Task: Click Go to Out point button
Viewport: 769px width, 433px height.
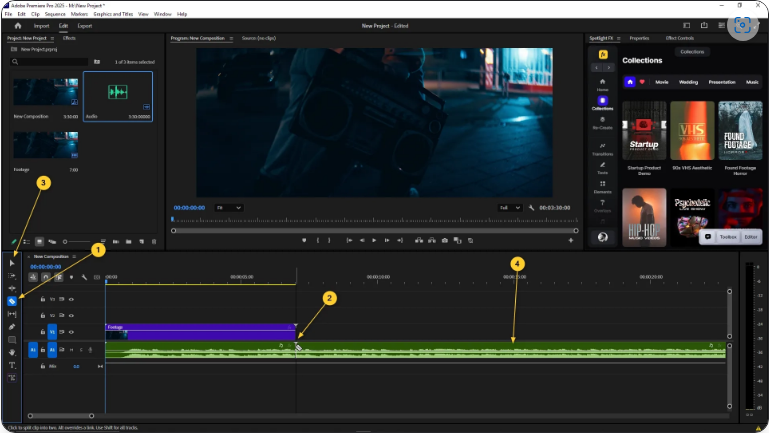Action: pos(400,240)
